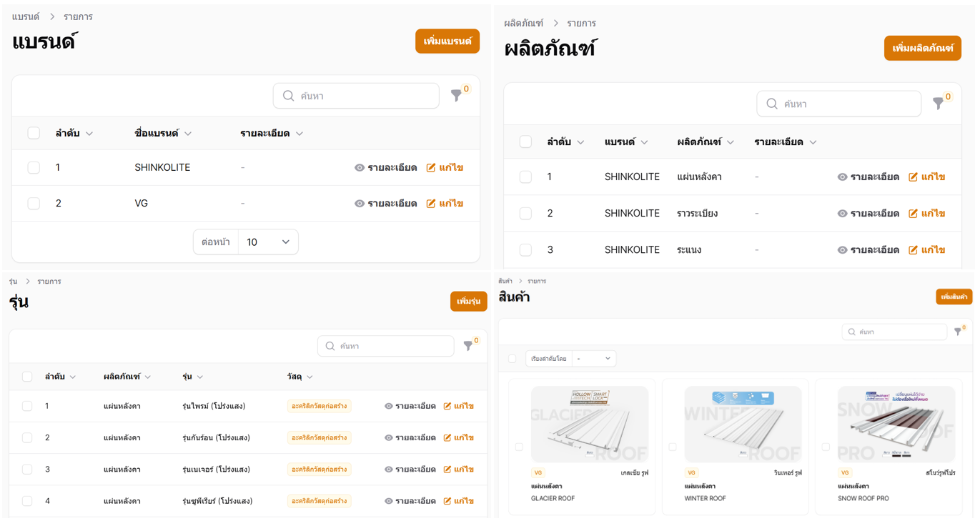The image size is (980, 521).
Task: Tick the checkbox for the SHINKOLITE brand row
Action: (x=34, y=167)
